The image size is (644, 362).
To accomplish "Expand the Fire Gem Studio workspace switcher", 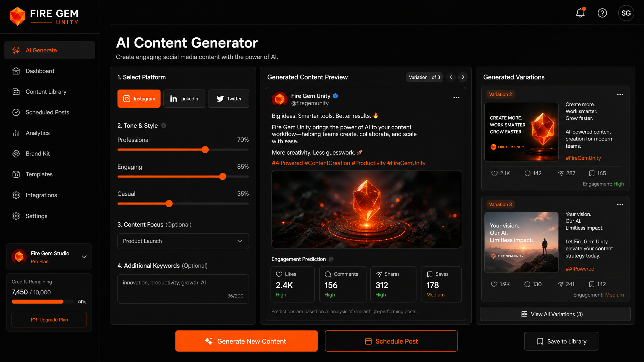I will tap(84, 257).
